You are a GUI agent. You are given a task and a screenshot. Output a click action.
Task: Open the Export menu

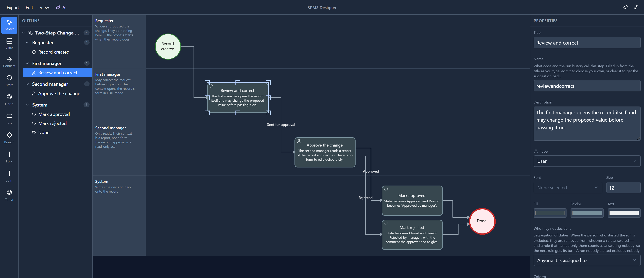click(13, 8)
